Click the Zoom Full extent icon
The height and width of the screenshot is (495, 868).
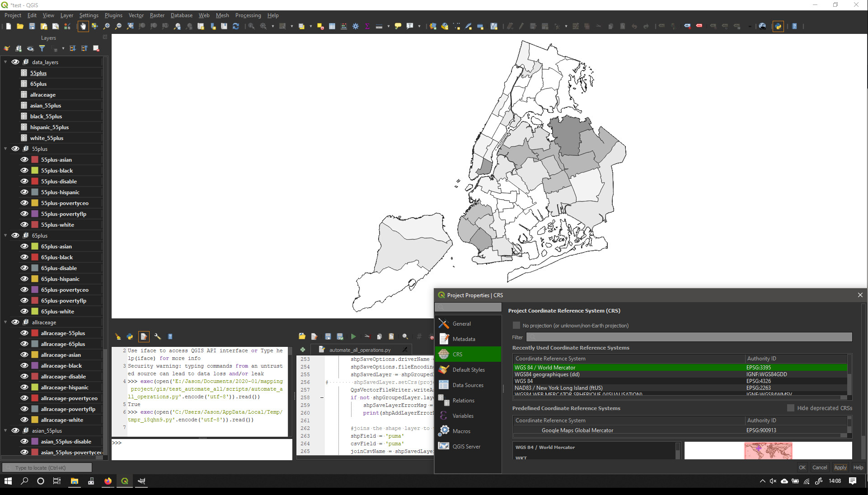pyautogui.click(x=130, y=26)
